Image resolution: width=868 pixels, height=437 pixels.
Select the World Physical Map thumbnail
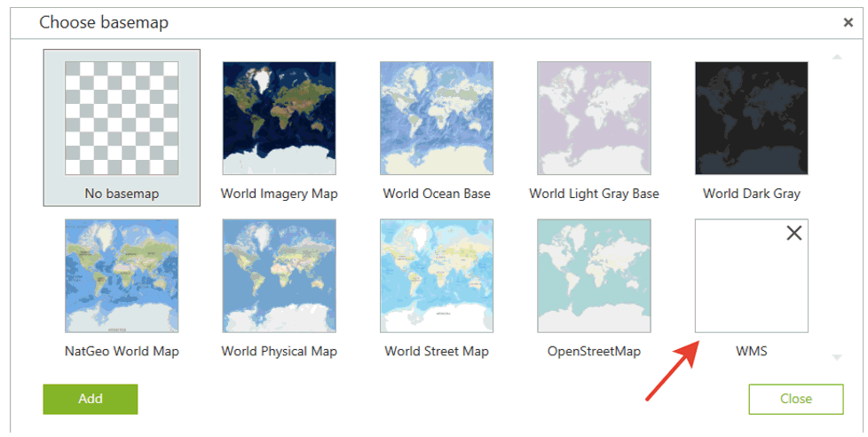coord(279,275)
